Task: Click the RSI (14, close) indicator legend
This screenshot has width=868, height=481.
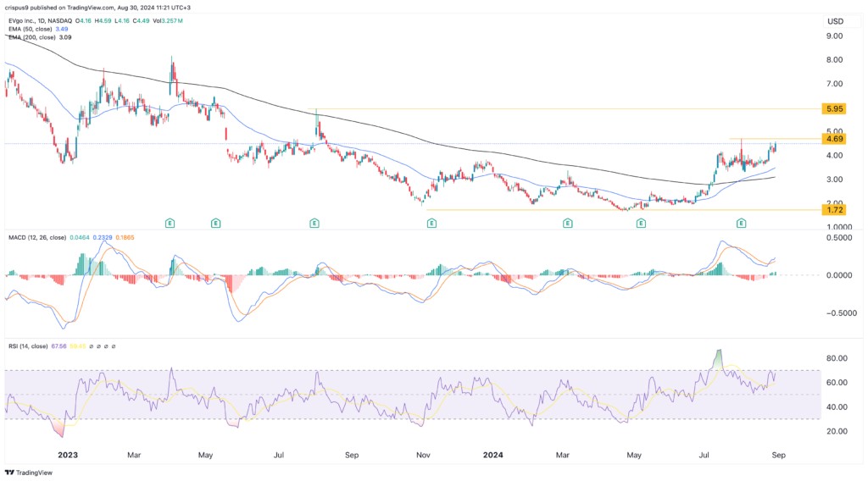Action: click(x=34, y=346)
